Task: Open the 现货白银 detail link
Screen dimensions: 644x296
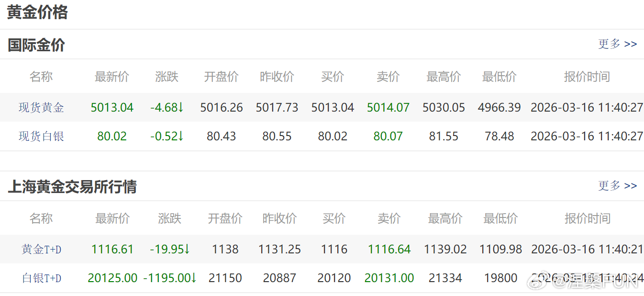Action: click(x=41, y=136)
